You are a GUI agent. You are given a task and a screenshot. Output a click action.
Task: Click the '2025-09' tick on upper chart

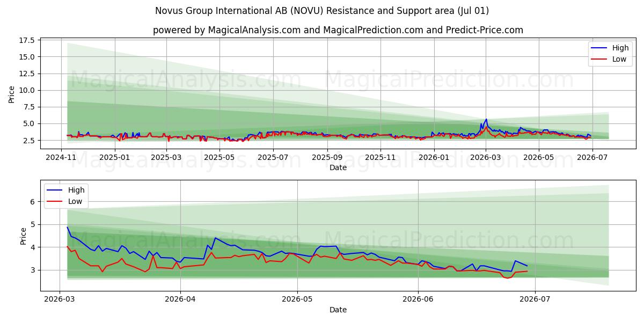tap(327, 157)
